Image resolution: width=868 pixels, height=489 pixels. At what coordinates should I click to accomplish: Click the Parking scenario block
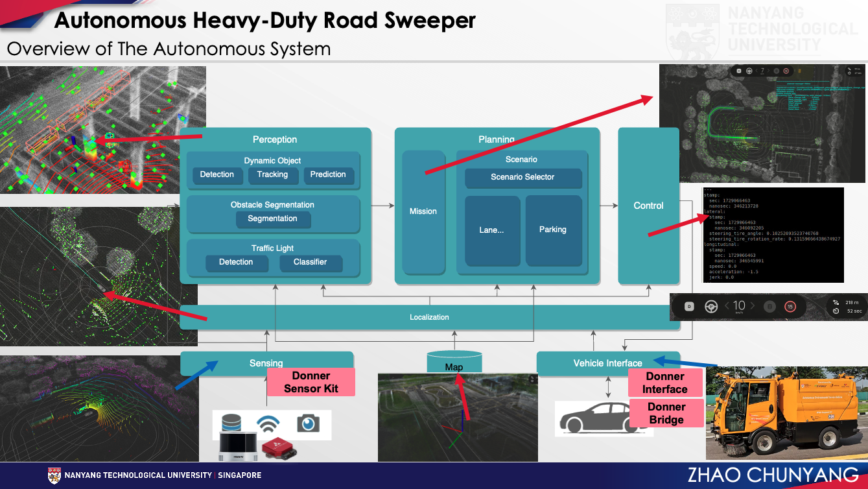coord(552,230)
